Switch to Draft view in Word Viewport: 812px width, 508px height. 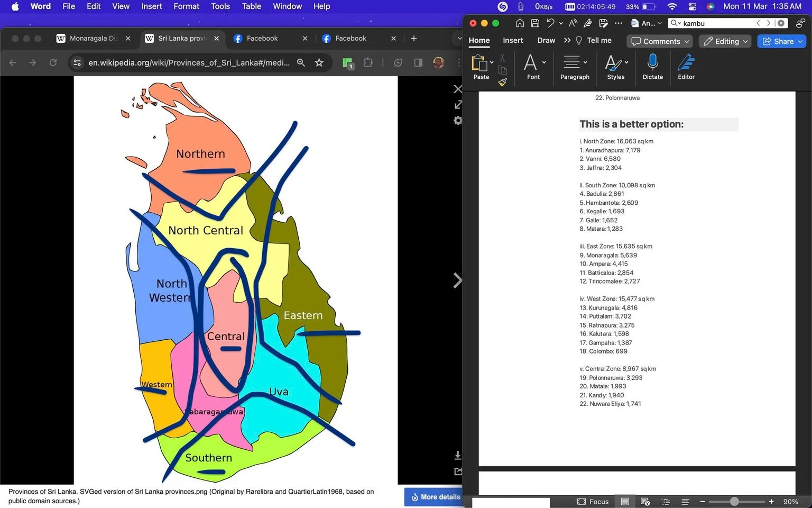click(685, 502)
